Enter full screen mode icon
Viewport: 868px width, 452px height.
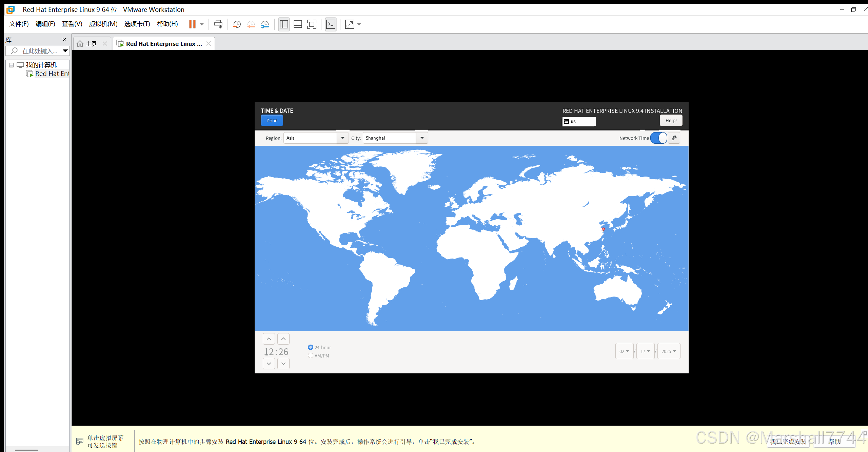tap(312, 24)
